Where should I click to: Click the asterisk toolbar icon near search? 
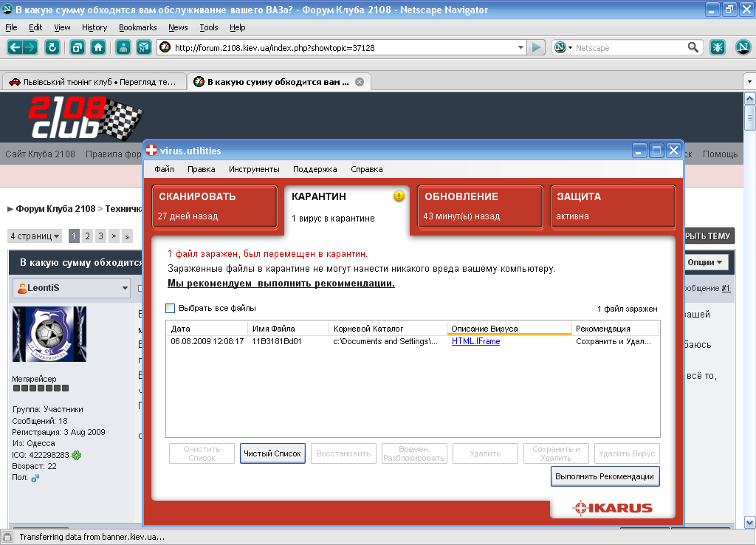[718, 47]
